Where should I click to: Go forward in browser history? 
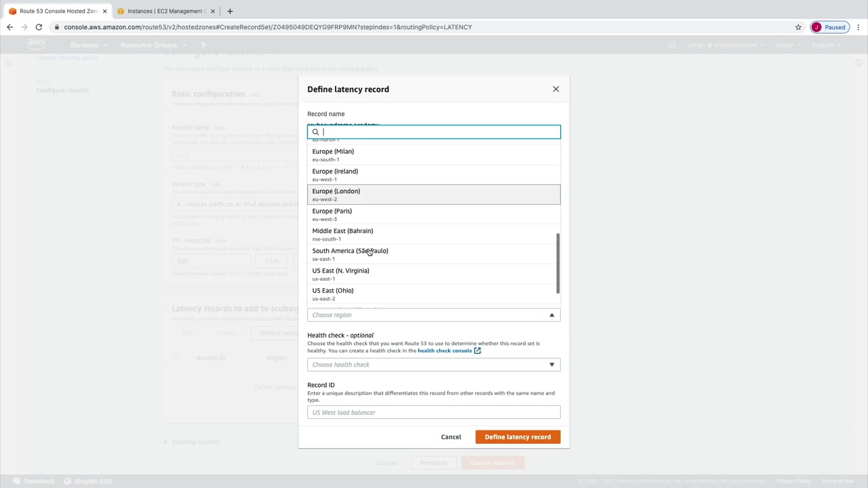(x=24, y=27)
